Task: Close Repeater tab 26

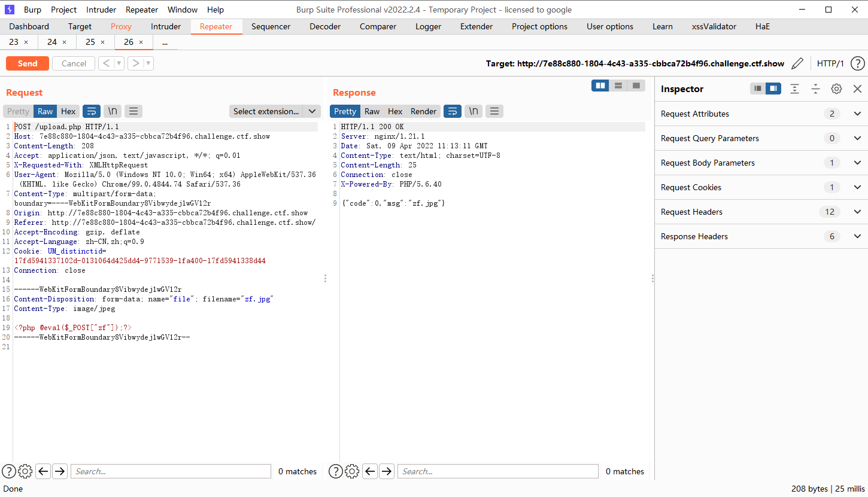Action: [x=141, y=42]
